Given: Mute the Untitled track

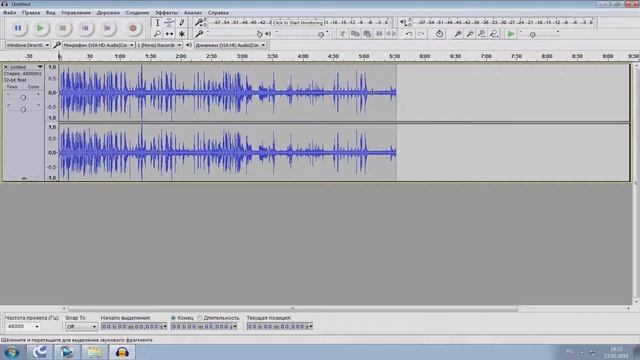Looking at the screenshot, I should [12, 87].
